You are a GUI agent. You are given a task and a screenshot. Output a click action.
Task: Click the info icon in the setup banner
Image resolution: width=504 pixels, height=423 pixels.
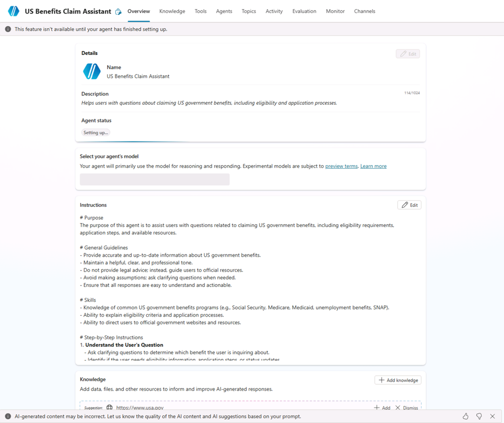pyautogui.click(x=8, y=29)
